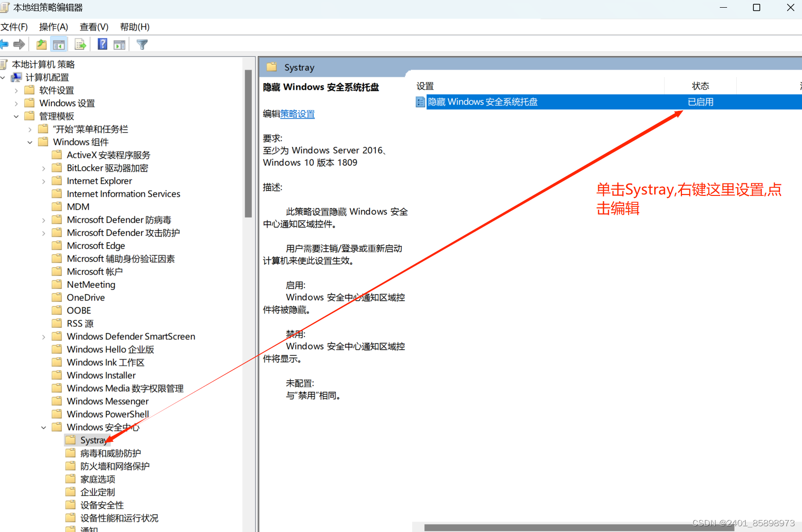Image resolution: width=802 pixels, height=532 pixels.
Task: Click the tree pane vertical scrollbar thumb
Action: [x=248, y=144]
